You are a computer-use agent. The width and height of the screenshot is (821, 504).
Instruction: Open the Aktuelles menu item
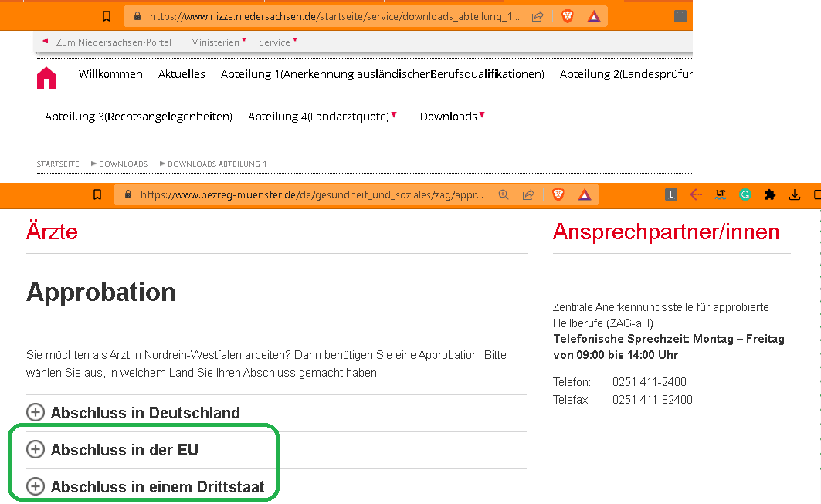pos(182,74)
